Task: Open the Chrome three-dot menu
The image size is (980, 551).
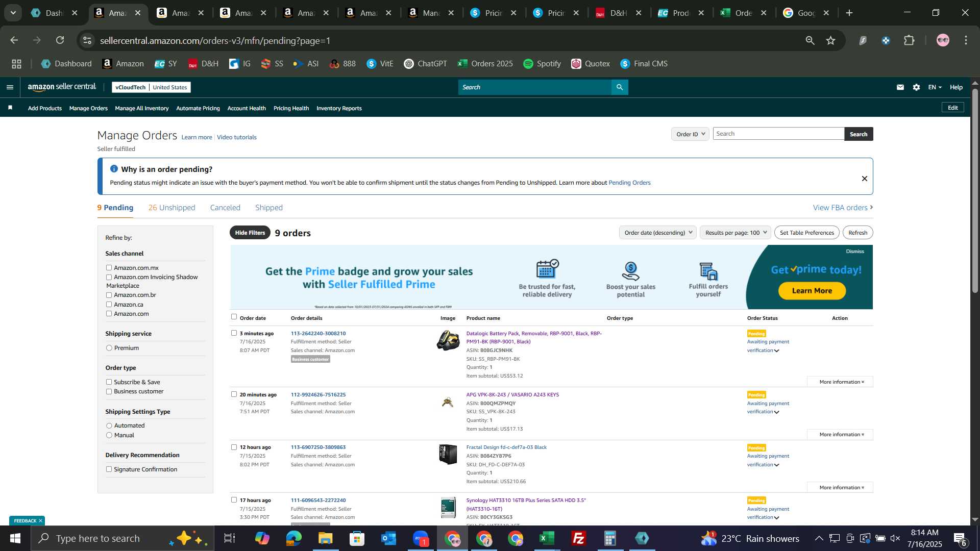Action: pos(966,40)
